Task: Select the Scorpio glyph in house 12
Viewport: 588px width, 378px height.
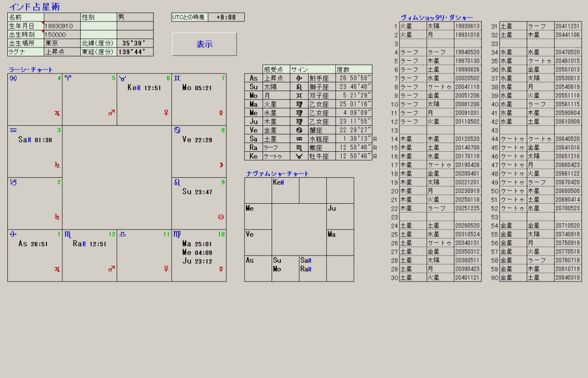Action: [68, 235]
